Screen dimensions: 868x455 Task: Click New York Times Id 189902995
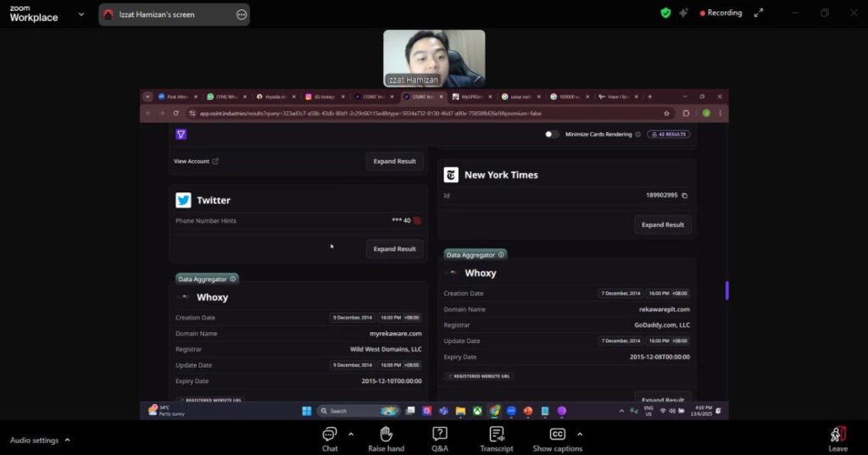[x=661, y=195]
